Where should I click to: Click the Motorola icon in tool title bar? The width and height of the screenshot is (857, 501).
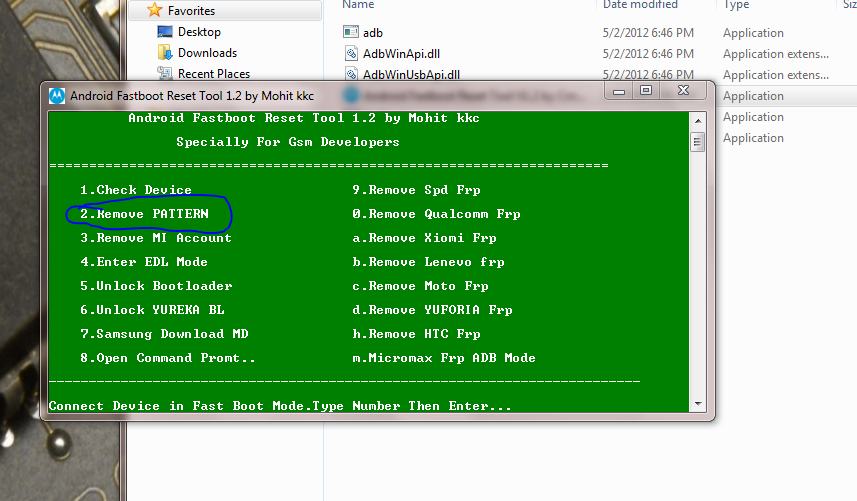[57, 96]
